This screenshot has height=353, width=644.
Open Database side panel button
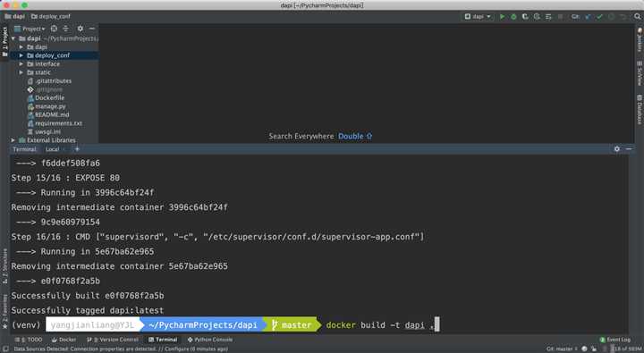[x=640, y=109]
